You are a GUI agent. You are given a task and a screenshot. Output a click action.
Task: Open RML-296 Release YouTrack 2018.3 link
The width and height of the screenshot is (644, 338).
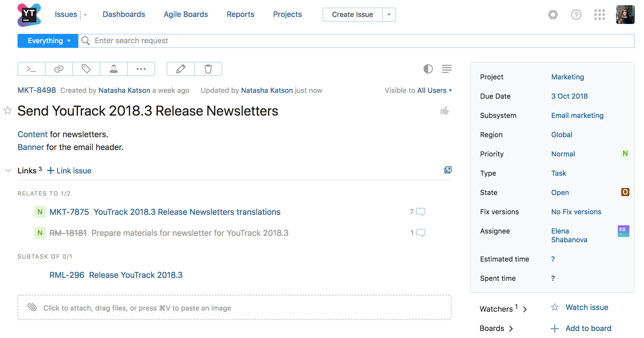(x=115, y=275)
